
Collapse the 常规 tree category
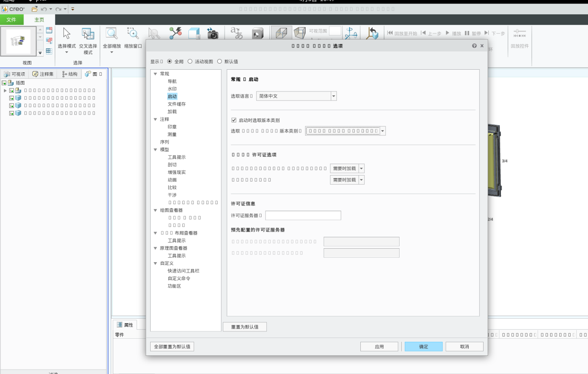pos(155,74)
